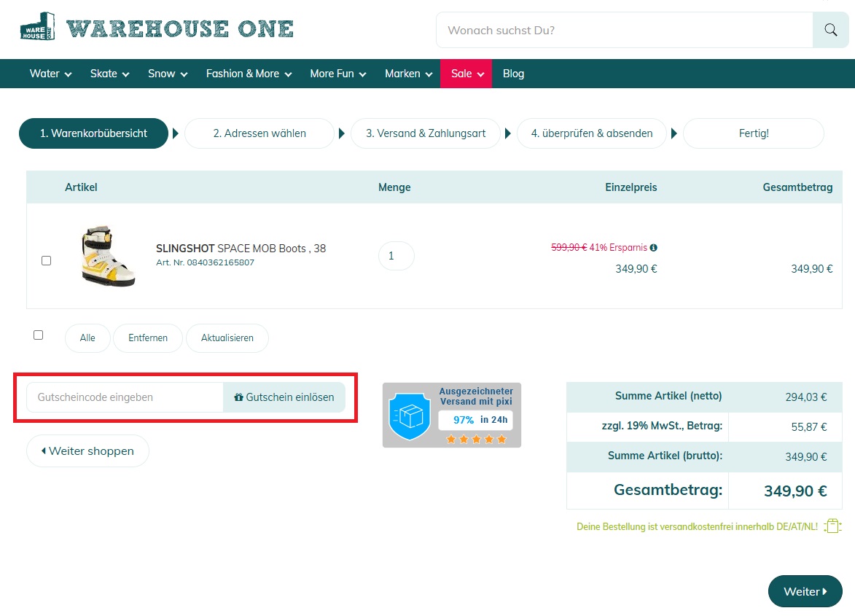Image resolution: width=855 pixels, height=616 pixels.
Task: Click the search magnifier icon
Action: 830,30
